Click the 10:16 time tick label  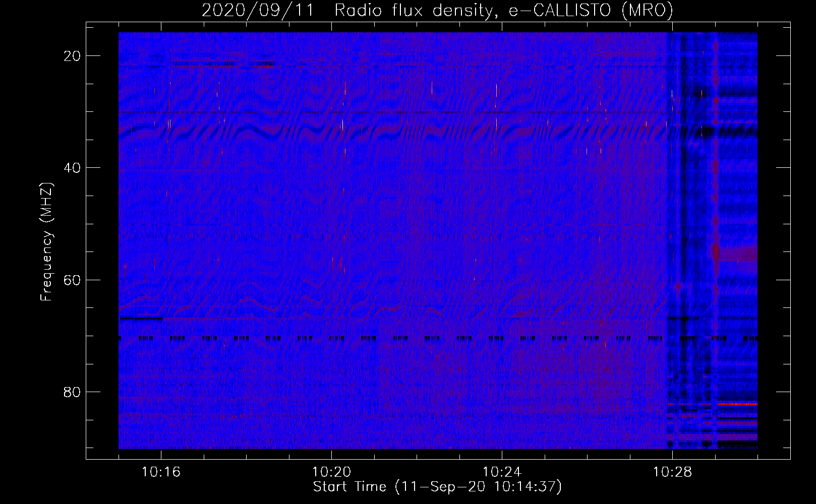click(161, 472)
